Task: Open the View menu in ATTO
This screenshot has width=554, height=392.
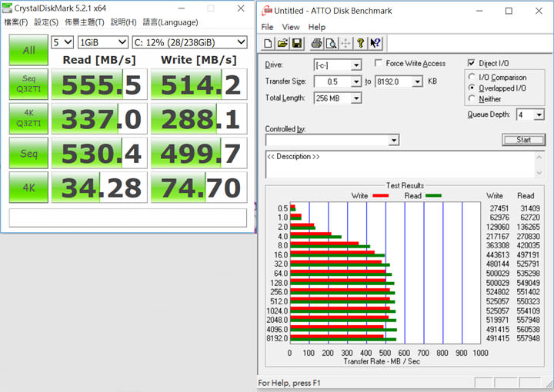Action: (x=291, y=27)
